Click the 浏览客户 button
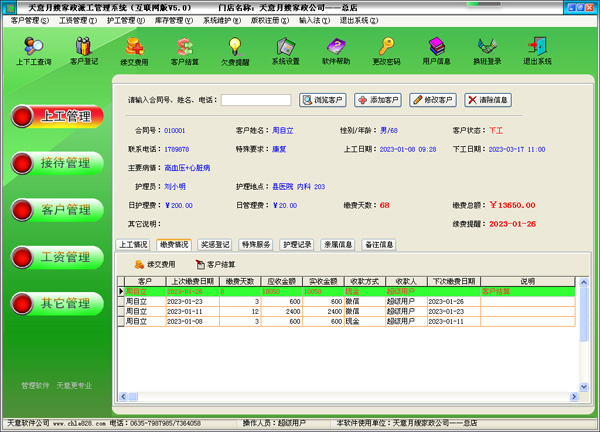Screen dimensions: 600x432 pos(322,100)
